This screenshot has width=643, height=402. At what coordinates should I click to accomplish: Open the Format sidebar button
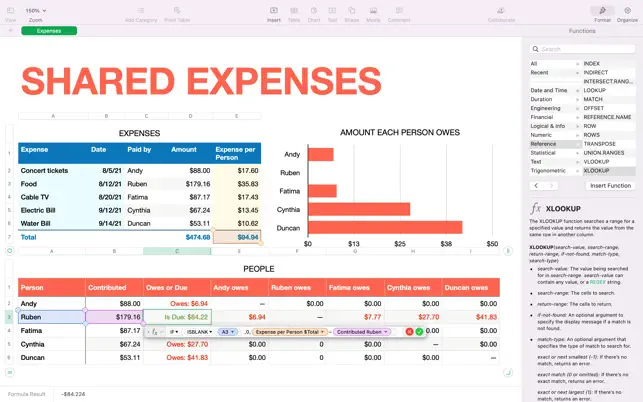point(602,14)
